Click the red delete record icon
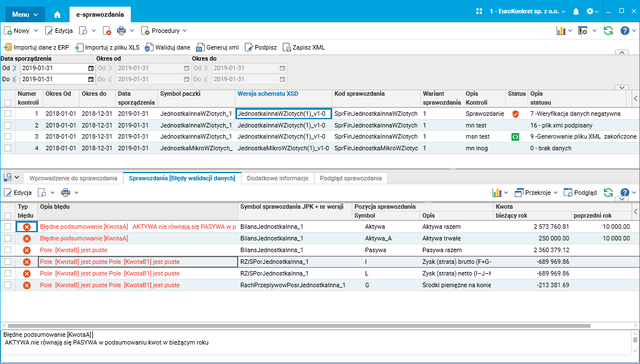The height and width of the screenshot is (364, 640). click(x=107, y=31)
